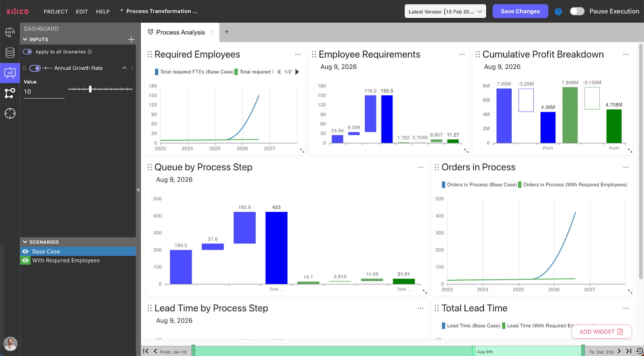Add a new input with plus icon

(131, 39)
